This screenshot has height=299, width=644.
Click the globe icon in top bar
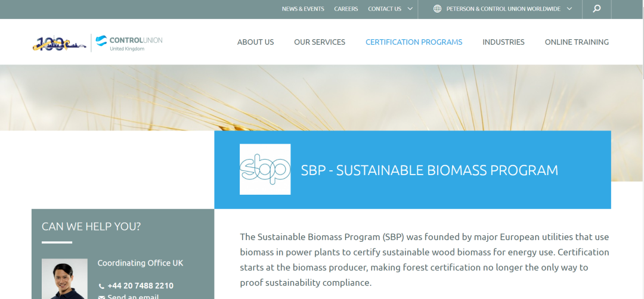pos(438,8)
